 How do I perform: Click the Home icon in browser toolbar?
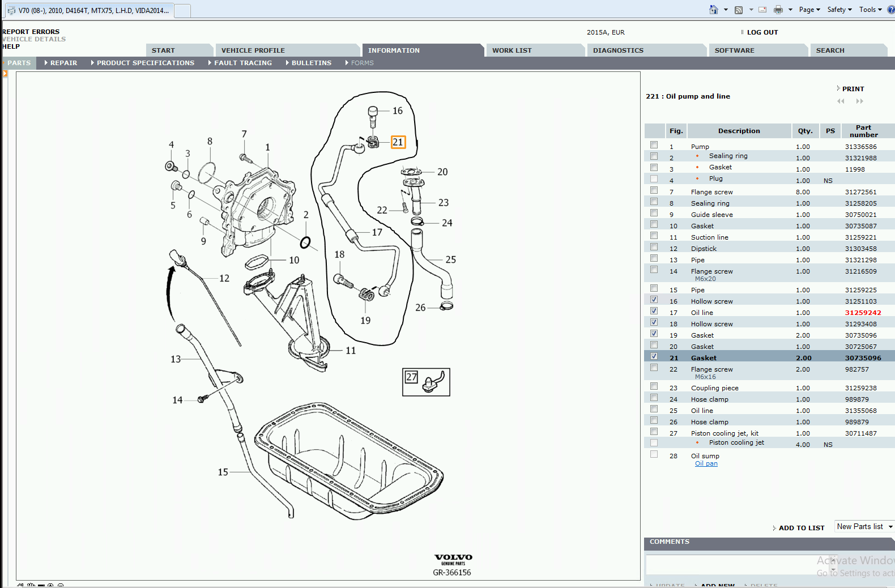click(714, 10)
